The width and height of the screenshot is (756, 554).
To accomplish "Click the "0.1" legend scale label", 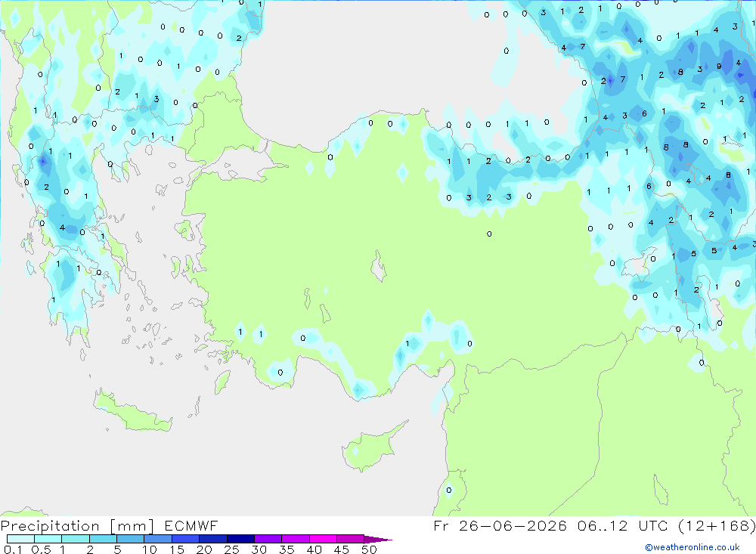I will point(13,549).
